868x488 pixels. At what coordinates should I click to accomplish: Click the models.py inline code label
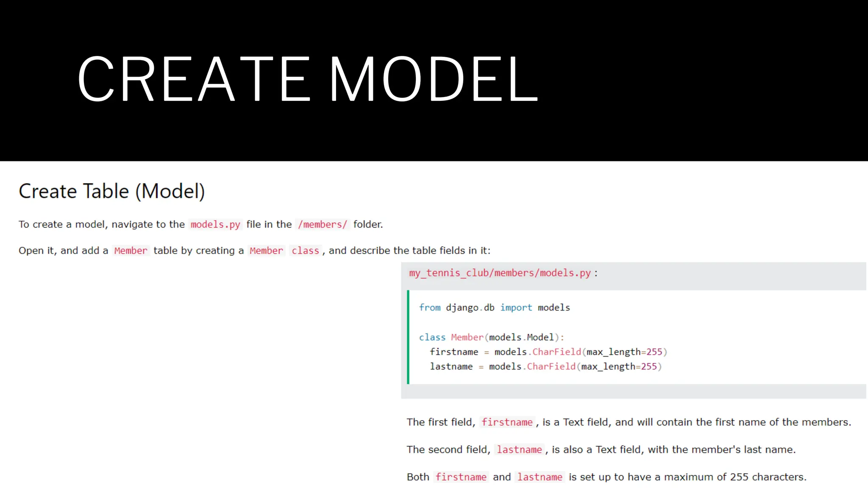(x=215, y=225)
